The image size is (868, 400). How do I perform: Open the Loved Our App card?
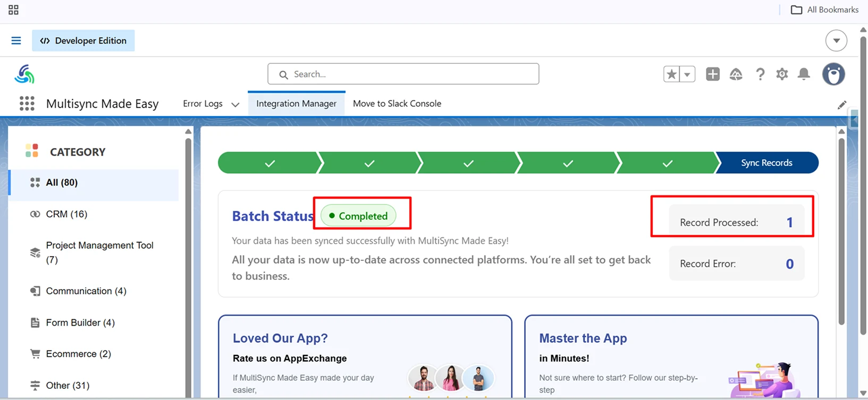(365, 356)
